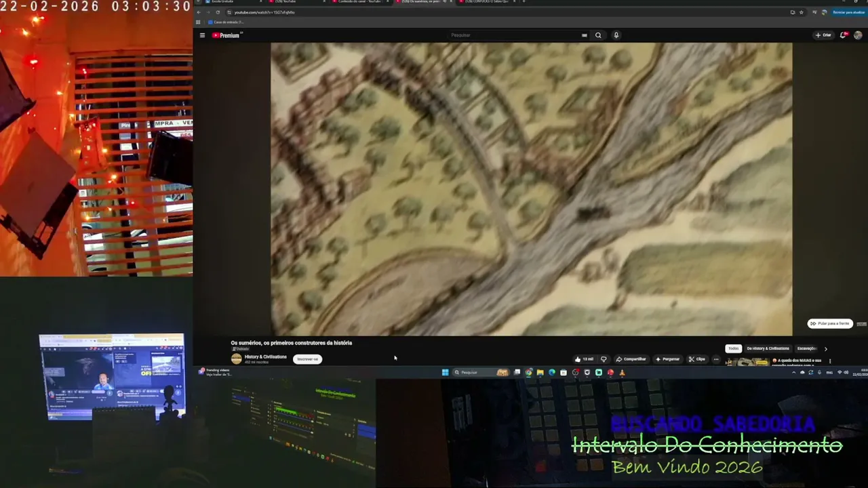Open the Windows Start menu

tap(445, 372)
